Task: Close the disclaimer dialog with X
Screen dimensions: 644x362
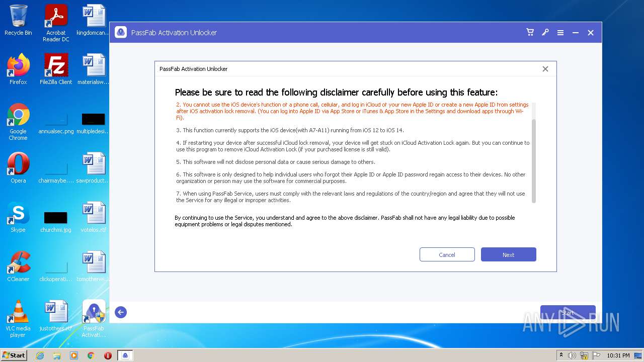Action: click(545, 69)
